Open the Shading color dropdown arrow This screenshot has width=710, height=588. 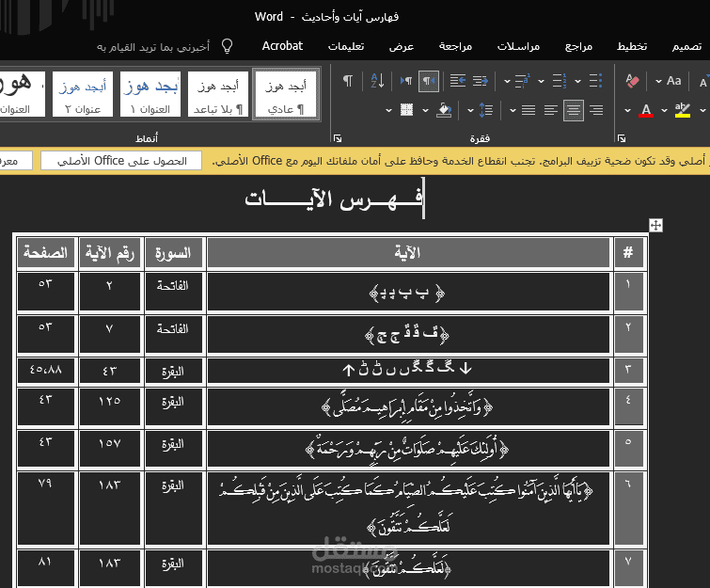tap(425, 110)
